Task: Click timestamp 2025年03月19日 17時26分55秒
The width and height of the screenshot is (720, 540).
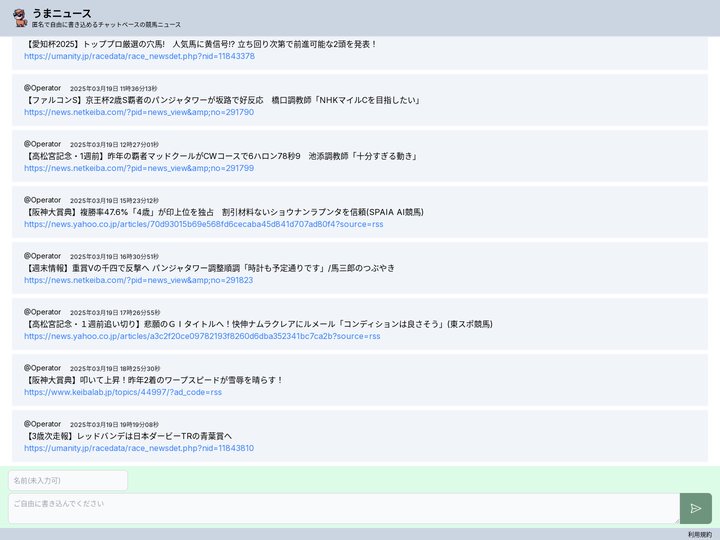Action: click(115, 313)
